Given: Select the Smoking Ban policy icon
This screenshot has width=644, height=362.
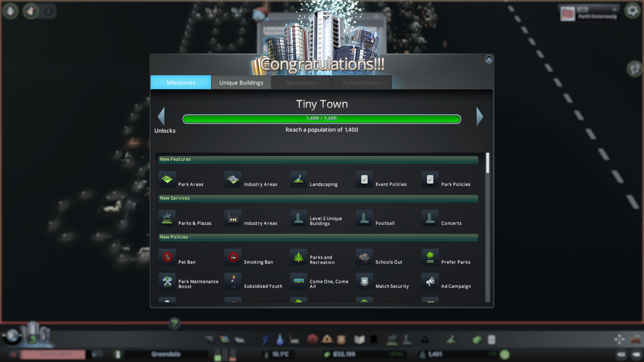Looking at the screenshot, I should (233, 257).
